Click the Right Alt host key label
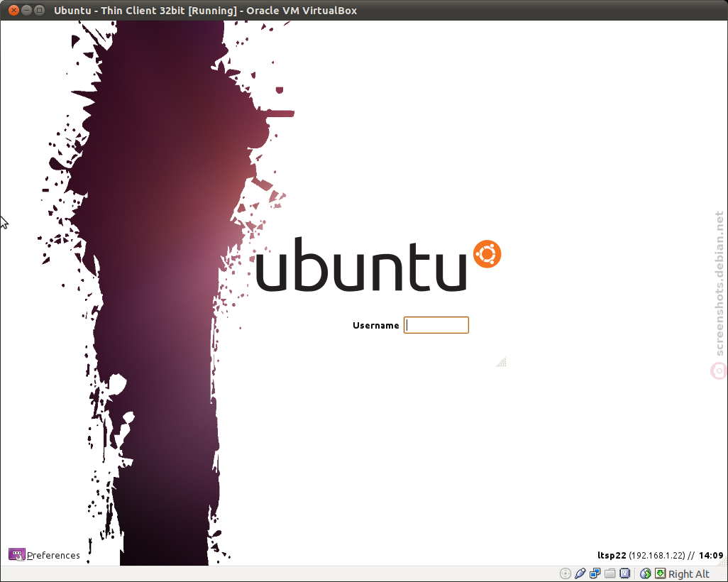Screen dimensions: 728x582 688,574
